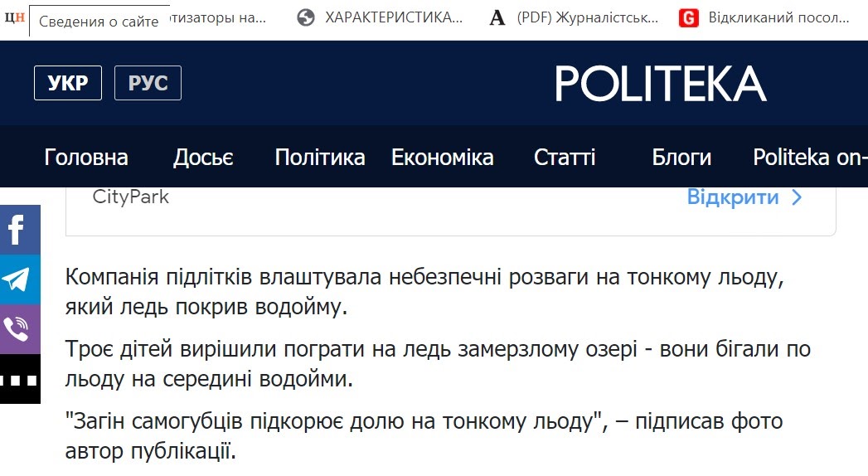
Task: Navigate to the Статті section
Action: pos(565,158)
